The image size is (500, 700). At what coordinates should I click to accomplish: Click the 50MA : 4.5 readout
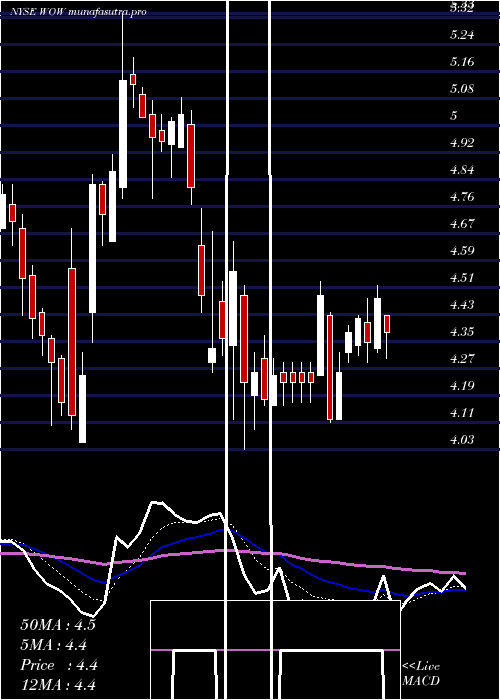(58, 625)
